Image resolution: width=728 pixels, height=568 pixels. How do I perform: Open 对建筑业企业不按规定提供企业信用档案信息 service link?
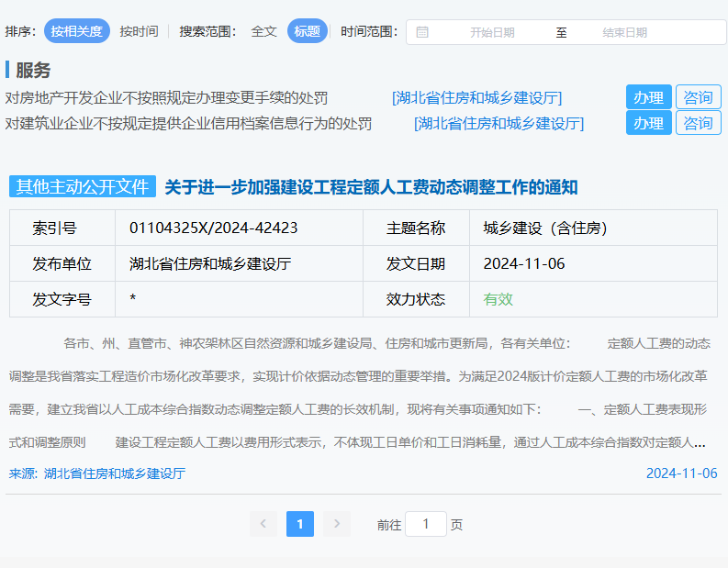point(188,123)
